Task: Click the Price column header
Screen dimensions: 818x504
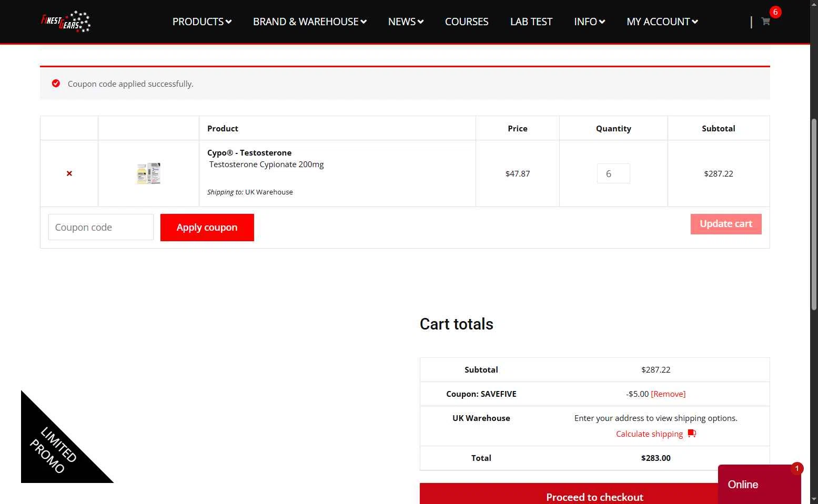Action: tap(518, 129)
